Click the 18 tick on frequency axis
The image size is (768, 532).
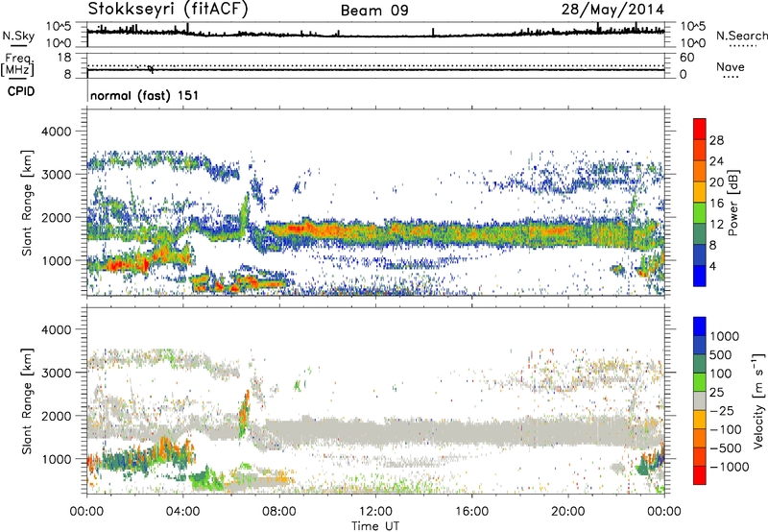(x=64, y=58)
